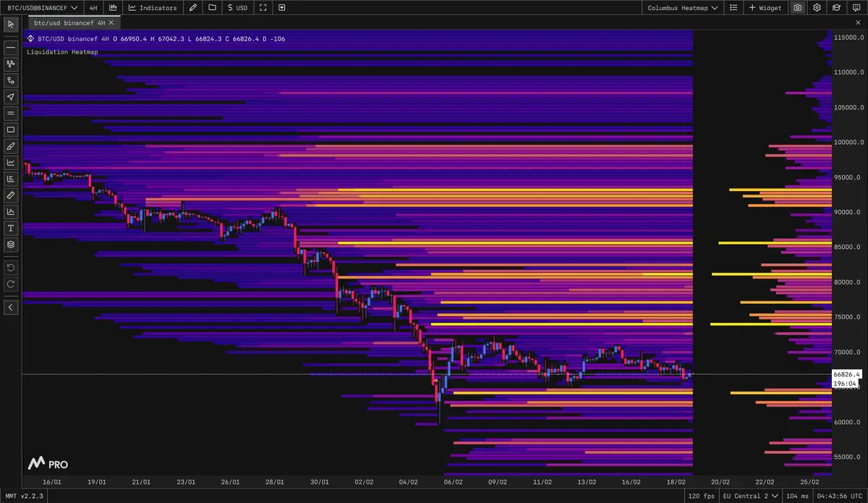This screenshot has height=503, width=868.
Task: Click the Liquidation Heatmap indicator label
Action: [x=62, y=52]
